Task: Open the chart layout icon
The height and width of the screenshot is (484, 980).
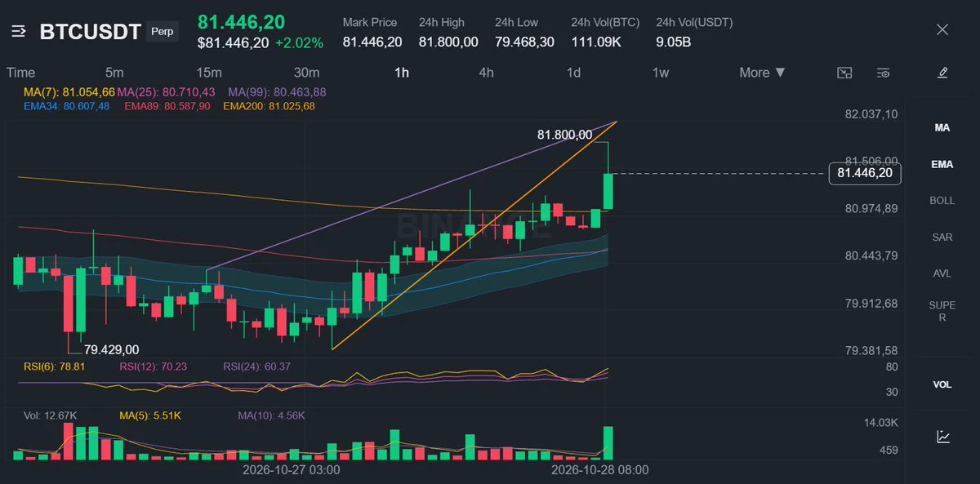Action: tap(844, 73)
